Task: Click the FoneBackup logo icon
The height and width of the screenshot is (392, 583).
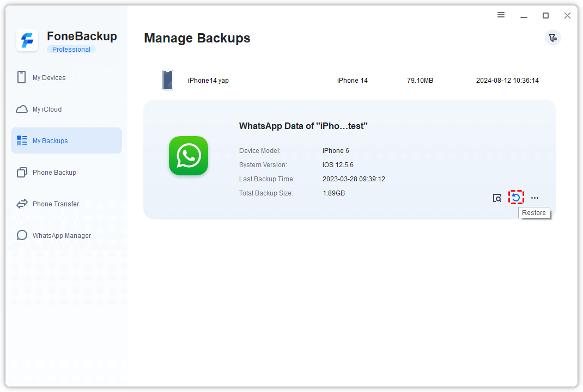Action: [27, 41]
